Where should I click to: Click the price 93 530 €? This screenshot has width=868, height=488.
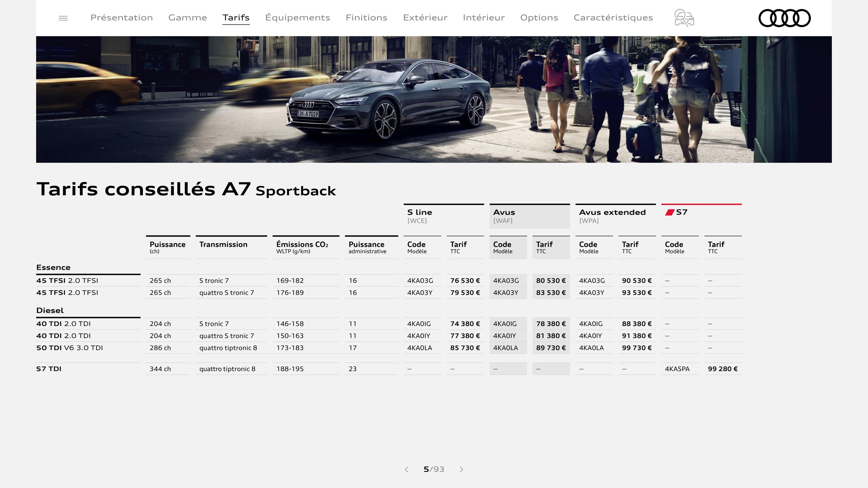[x=637, y=293]
